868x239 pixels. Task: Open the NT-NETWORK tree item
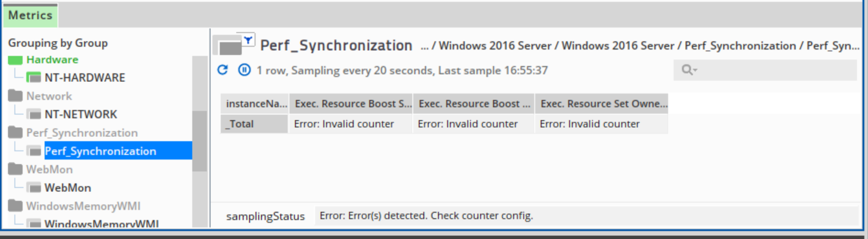(81, 114)
